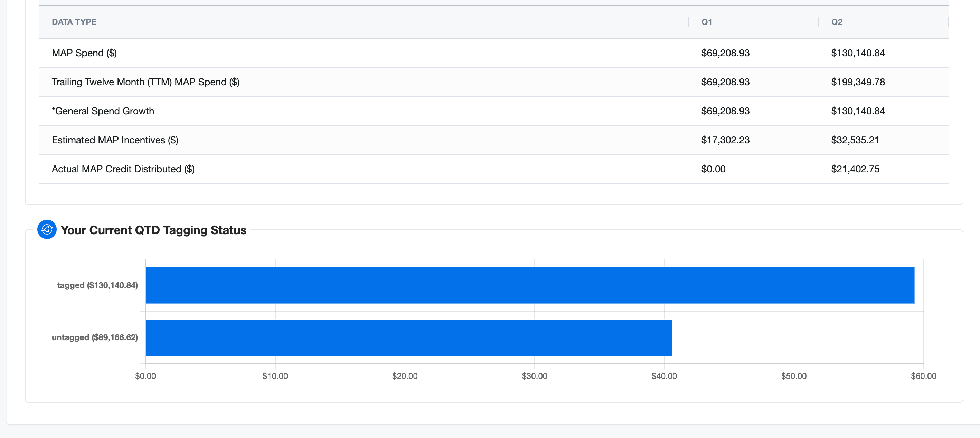
Task: Click the *General Spend Growth row label
Action: pos(103,111)
